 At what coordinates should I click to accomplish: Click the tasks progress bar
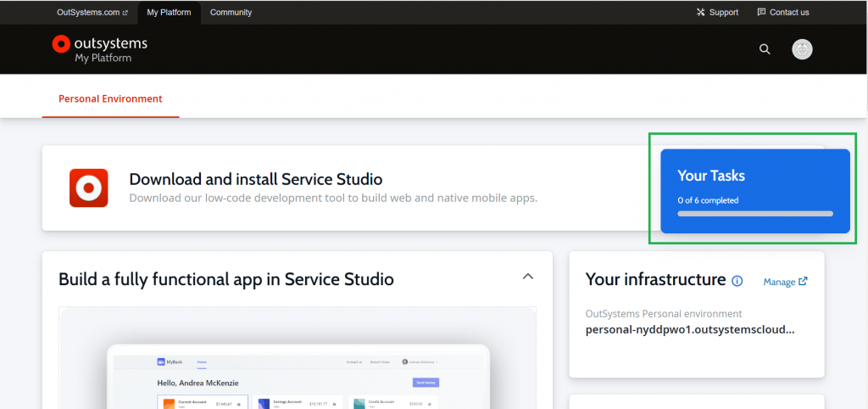755,213
